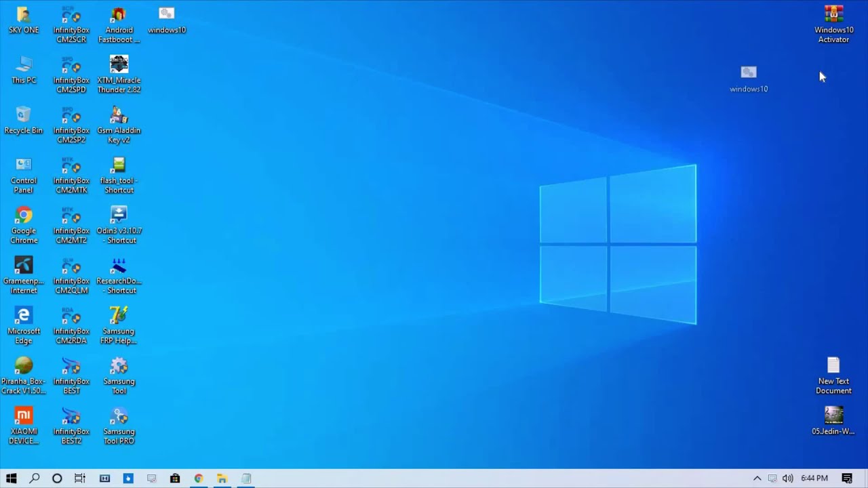
Task: Select the InfinityBox BEST2 shortcut
Action: coord(71,426)
